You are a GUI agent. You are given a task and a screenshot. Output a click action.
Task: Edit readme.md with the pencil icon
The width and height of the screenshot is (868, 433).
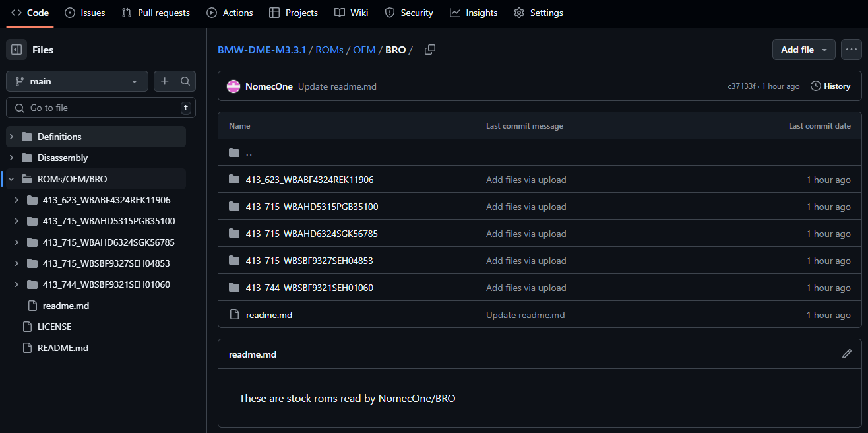(x=847, y=354)
